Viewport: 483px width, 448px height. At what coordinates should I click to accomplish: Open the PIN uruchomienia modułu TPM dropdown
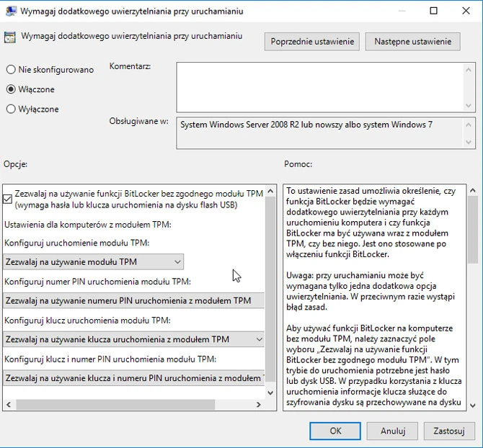133,300
